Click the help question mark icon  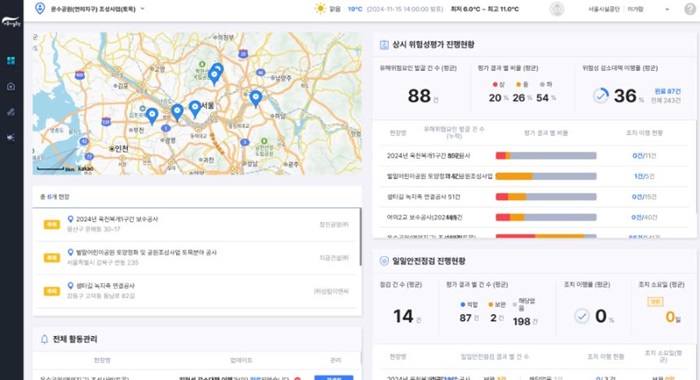click(x=690, y=9)
